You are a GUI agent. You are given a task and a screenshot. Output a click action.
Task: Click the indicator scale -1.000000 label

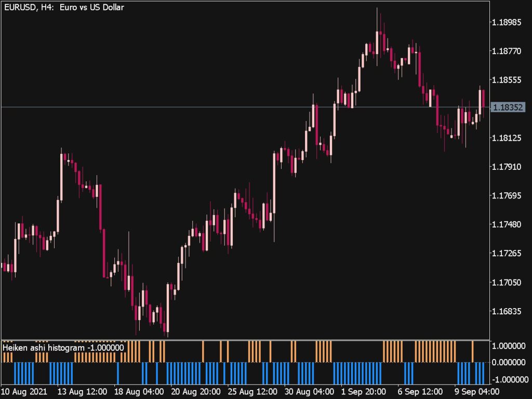[x=510, y=379]
